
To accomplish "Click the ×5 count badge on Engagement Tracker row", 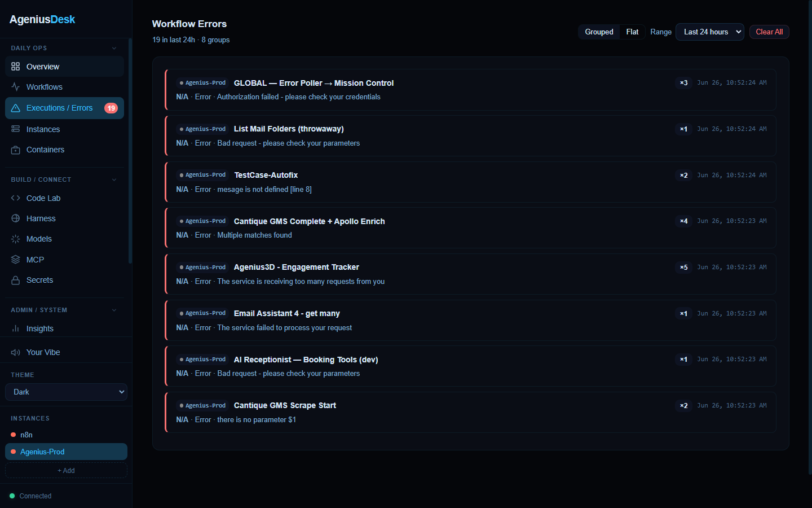I will point(683,268).
